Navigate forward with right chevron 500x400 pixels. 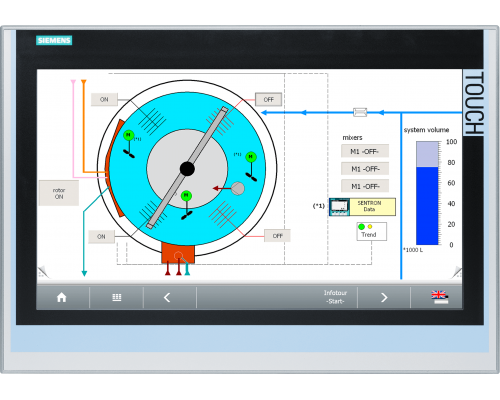tap(384, 297)
